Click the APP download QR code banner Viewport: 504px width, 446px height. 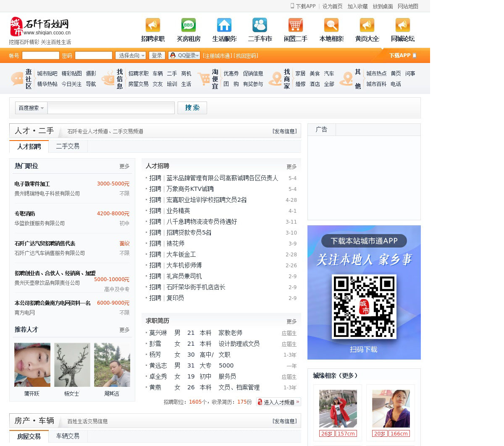pyautogui.click(x=364, y=292)
